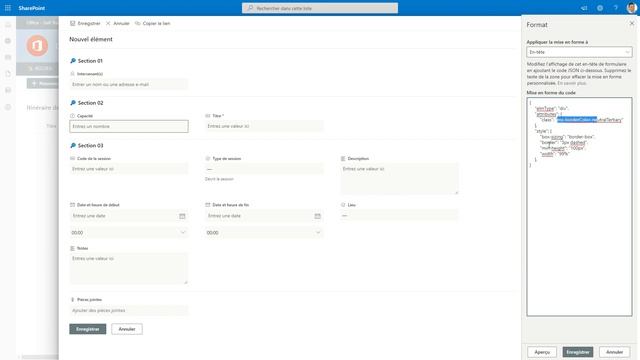The image size is (640, 360).
Task: Click the start date input field
Action: click(123, 216)
